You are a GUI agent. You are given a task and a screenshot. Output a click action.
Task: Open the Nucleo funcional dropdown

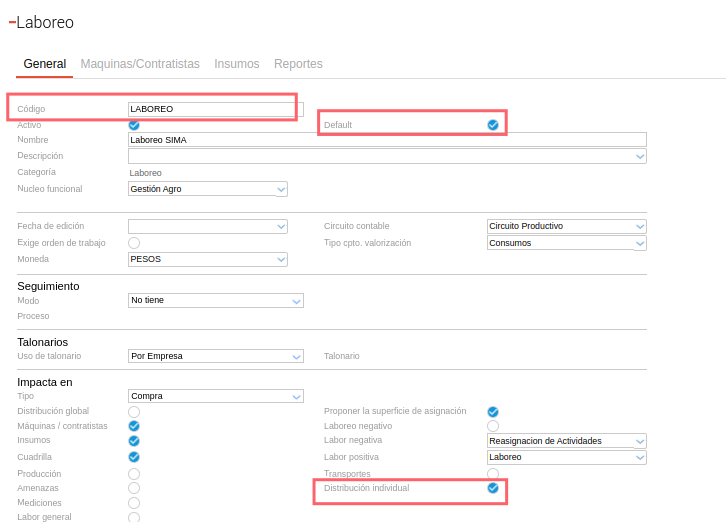pos(281,189)
